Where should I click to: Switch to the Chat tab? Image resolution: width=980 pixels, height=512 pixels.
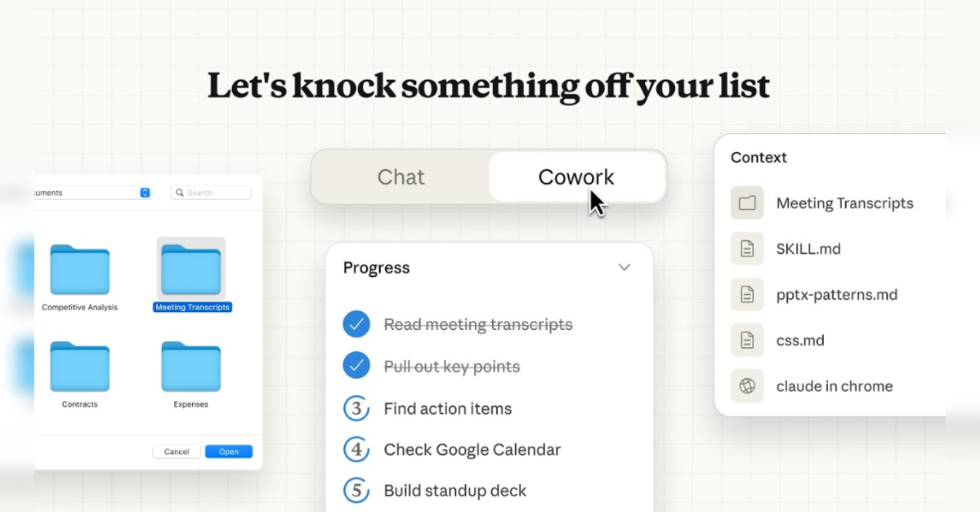click(400, 176)
